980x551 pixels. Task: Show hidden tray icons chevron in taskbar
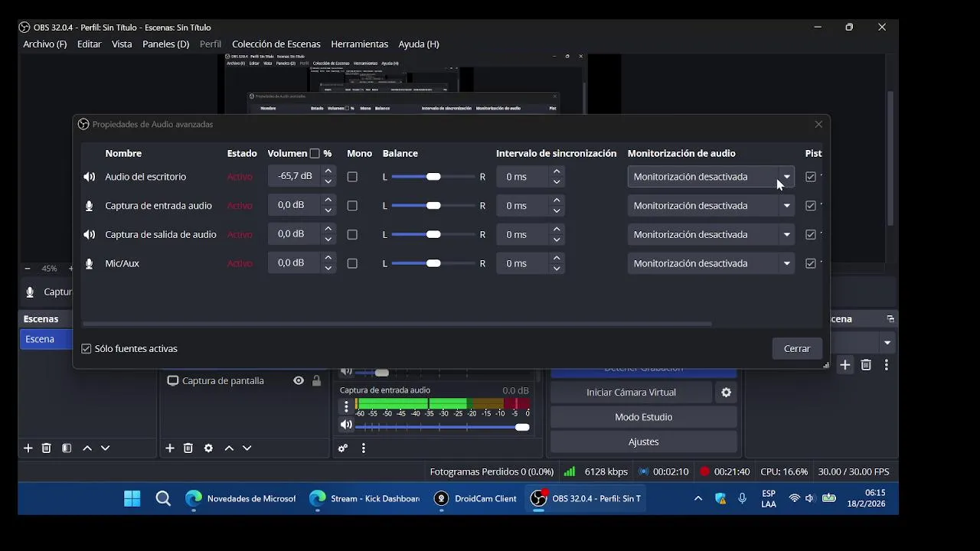click(698, 499)
